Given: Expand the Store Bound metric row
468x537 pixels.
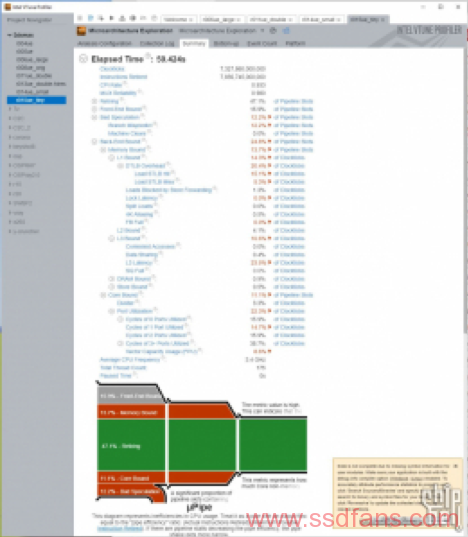Looking at the screenshot, I should tap(111, 287).
